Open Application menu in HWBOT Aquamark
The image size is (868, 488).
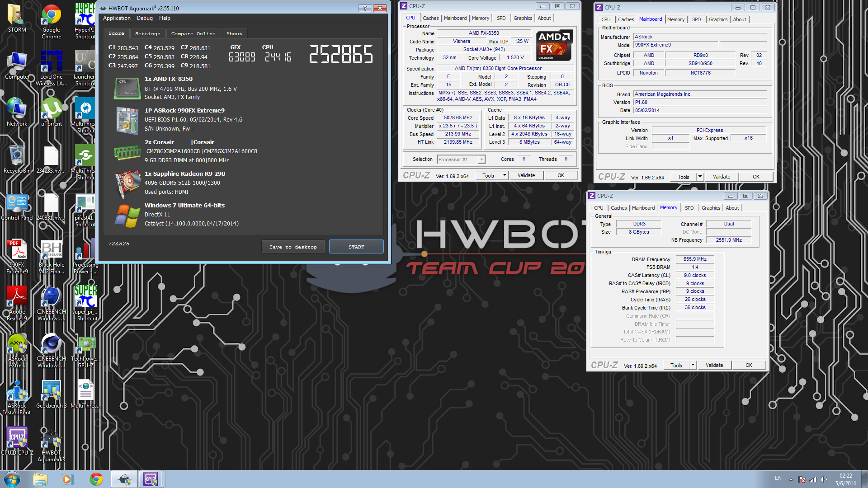[x=117, y=18]
